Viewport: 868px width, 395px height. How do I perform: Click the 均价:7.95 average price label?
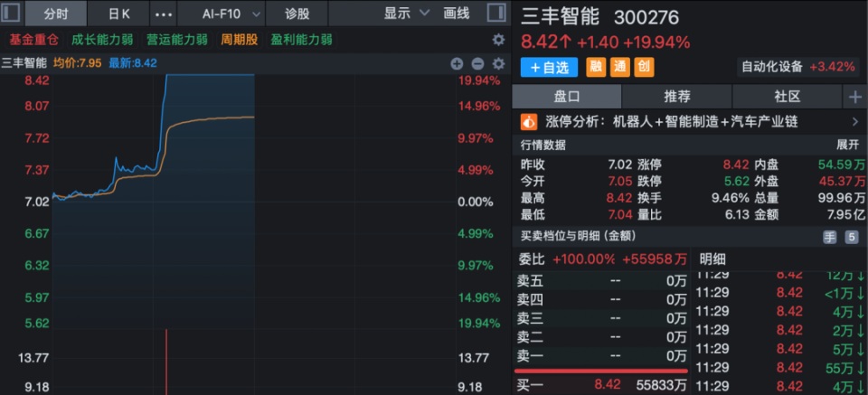77,63
